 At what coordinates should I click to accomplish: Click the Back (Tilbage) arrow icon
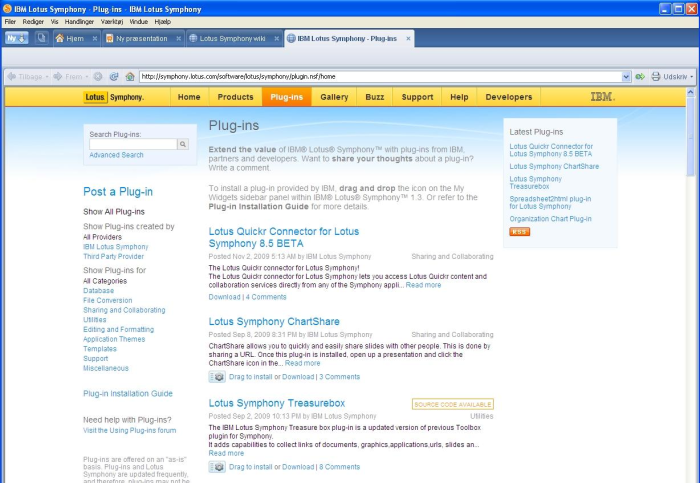coord(12,77)
